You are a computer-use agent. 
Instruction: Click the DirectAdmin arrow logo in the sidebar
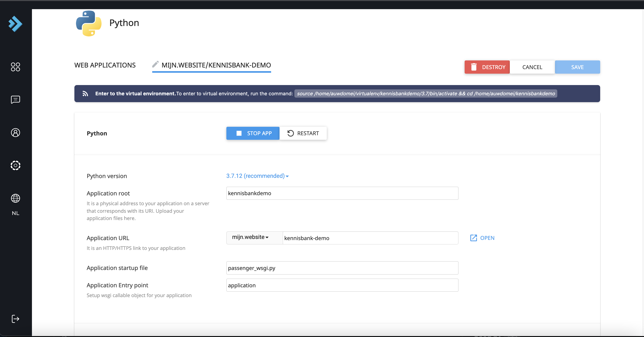click(15, 24)
